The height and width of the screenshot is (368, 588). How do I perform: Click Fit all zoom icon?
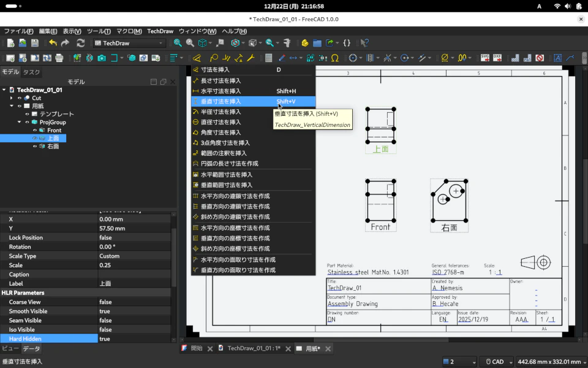[x=178, y=43]
